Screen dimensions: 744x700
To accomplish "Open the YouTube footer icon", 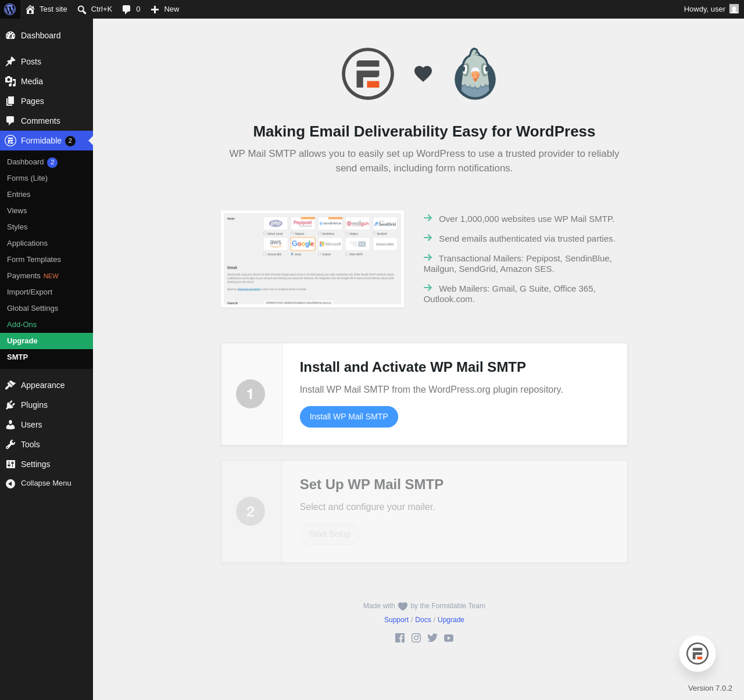I will 449,638.
